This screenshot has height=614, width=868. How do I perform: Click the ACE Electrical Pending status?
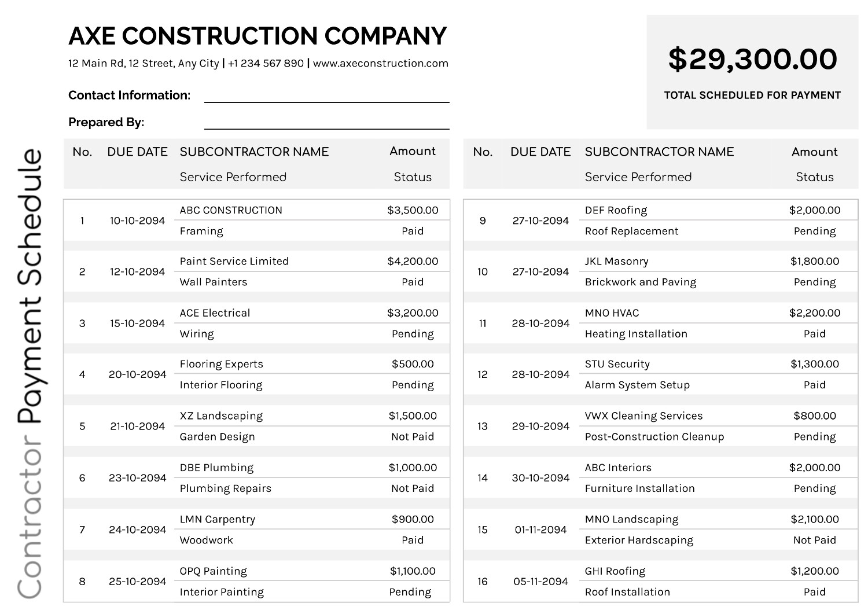tap(413, 334)
